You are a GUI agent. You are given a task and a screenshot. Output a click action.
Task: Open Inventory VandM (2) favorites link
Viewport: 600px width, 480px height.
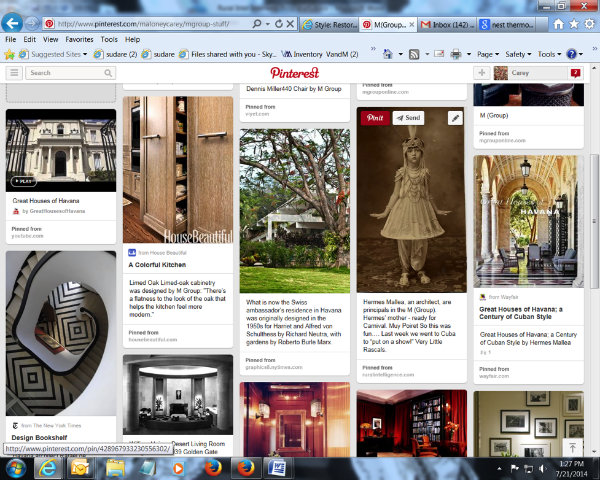(320, 54)
